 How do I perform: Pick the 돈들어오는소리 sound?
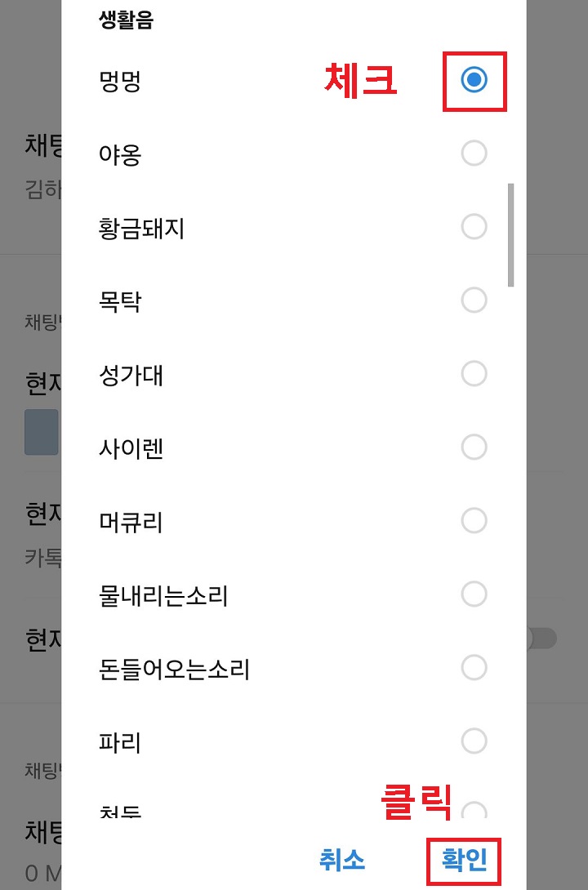(474, 668)
